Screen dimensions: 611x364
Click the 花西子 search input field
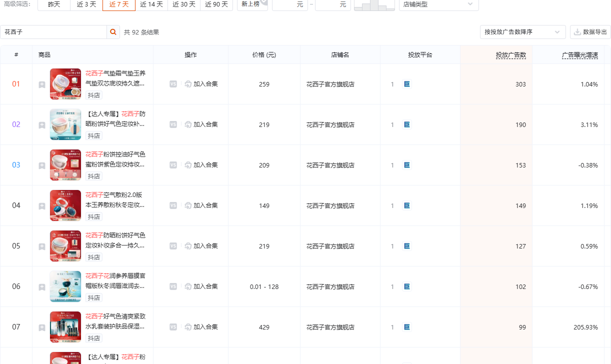(53, 32)
